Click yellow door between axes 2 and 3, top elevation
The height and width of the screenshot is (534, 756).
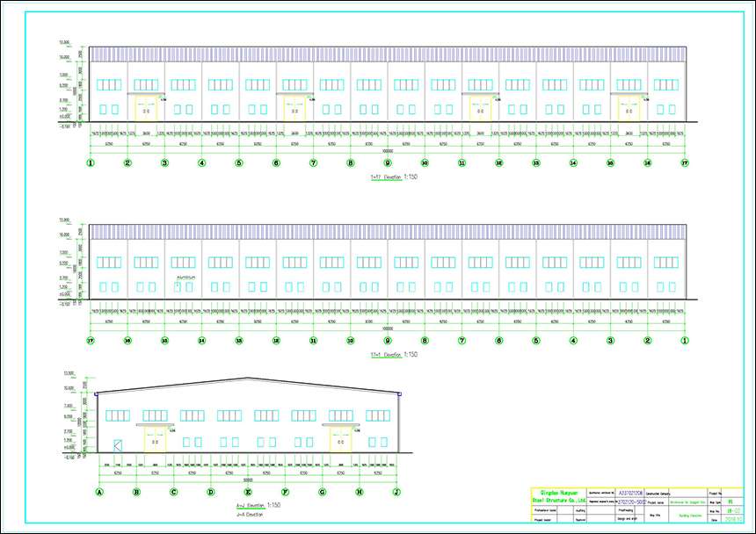(x=146, y=108)
